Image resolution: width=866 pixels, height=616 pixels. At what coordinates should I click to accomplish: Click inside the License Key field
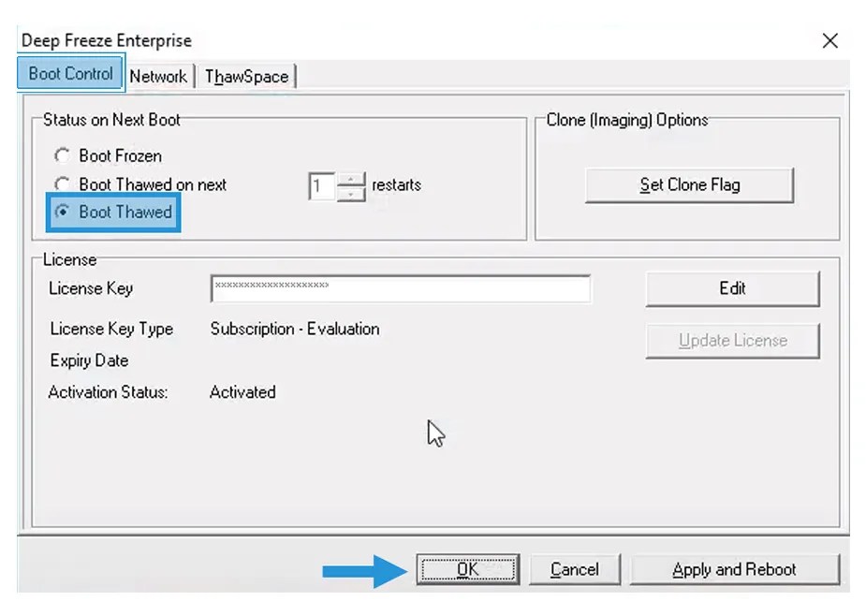[x=401, y=289]
